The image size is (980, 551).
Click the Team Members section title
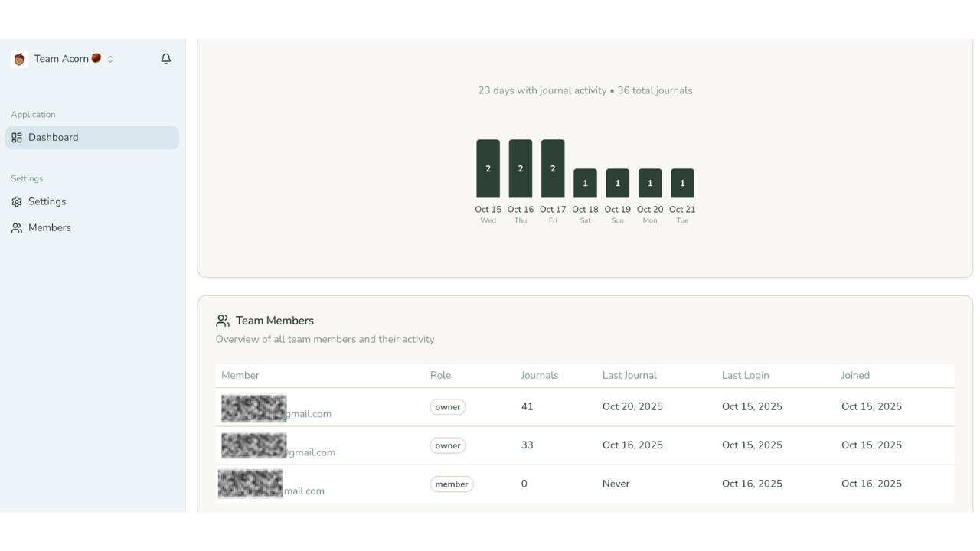[x=275, y=321]
